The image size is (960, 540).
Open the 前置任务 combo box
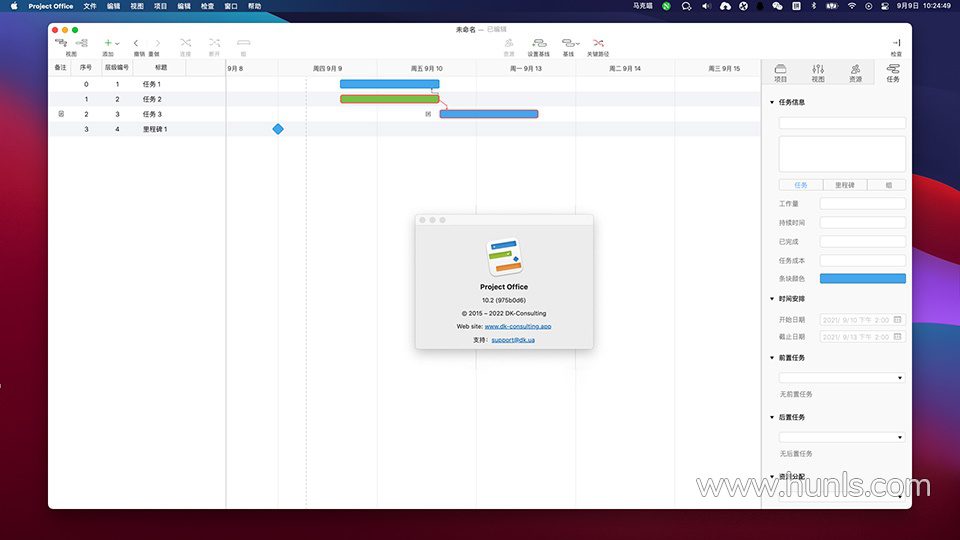(x=842, y=378)
